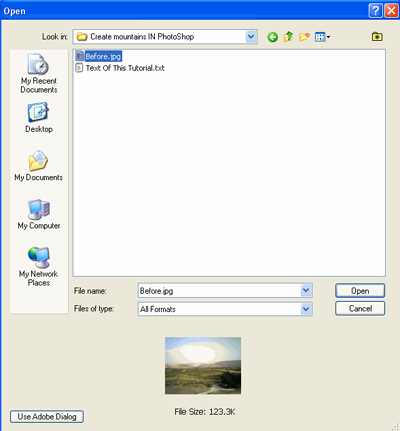Browse My Network Places

[39, 267]
